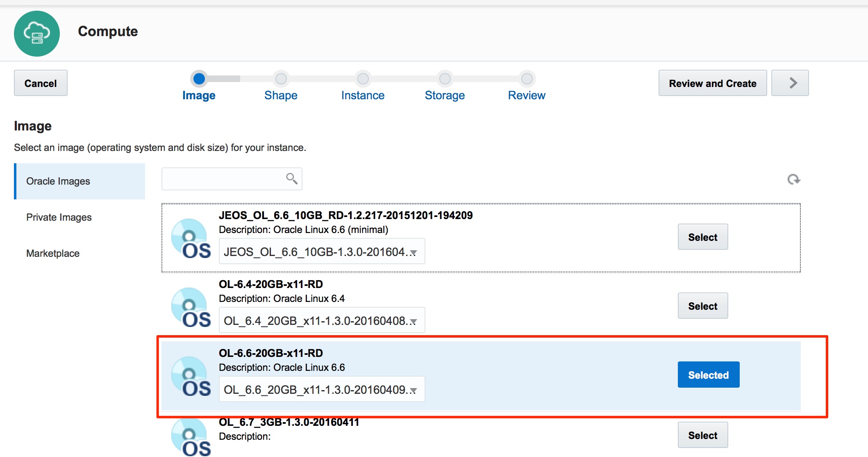Screen dimensions: 868x457
Task: Click the blue Selected button for OL-6.6
Action: click(x=709, y=375)
